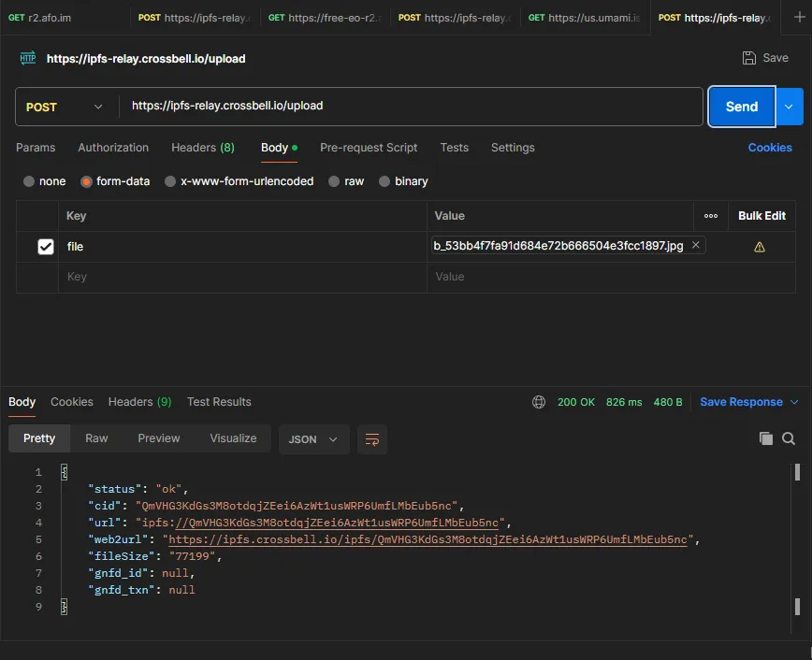
Task: Expand the JSON format dropdown
Action: [x=313, y=439]
